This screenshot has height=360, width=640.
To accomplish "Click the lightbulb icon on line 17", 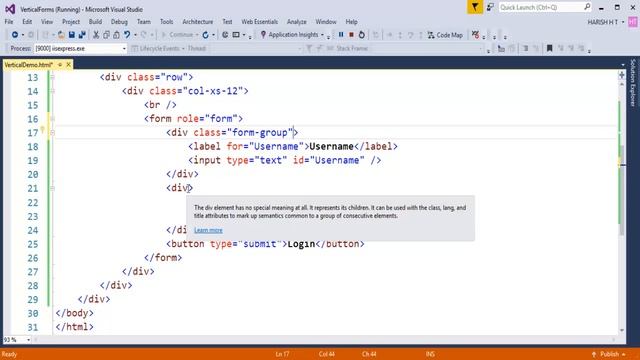I will pyautogui.click(x=42, y=130).
